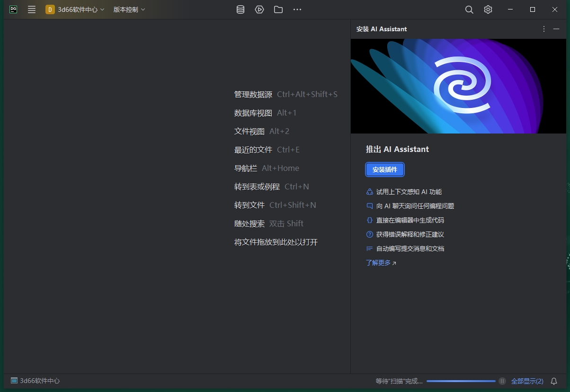
Task: Click 试用上下文感知 AI 功能 text
Action: [x=409, y=192]
